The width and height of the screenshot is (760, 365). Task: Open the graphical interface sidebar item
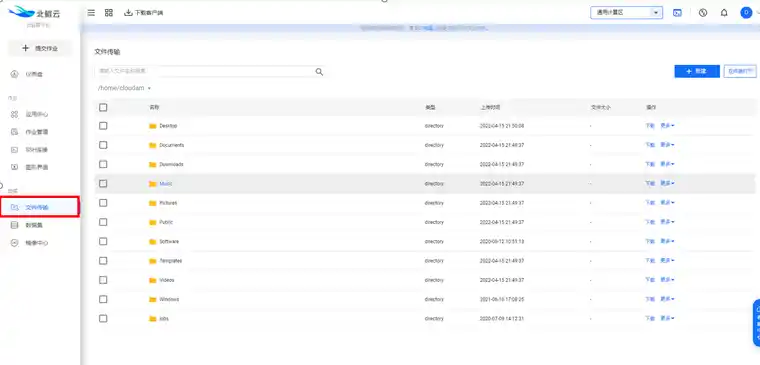[x=30, y=167]
